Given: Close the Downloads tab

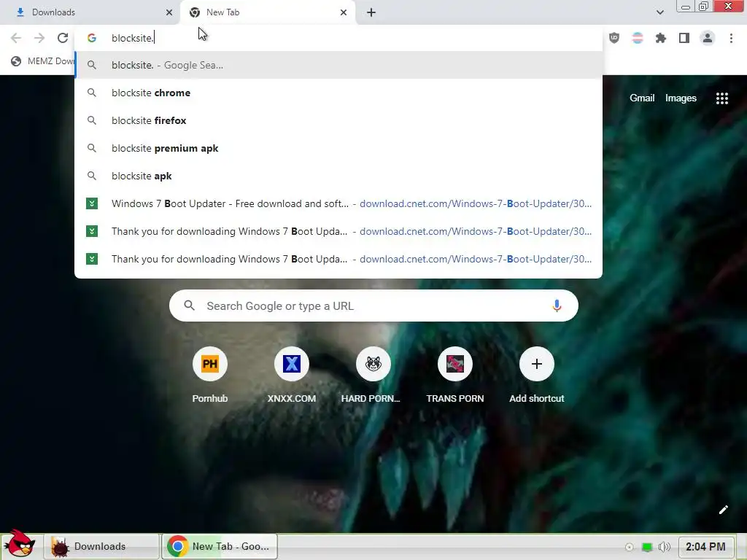Looking at the screenshot, I should click(x=169, y=12).
